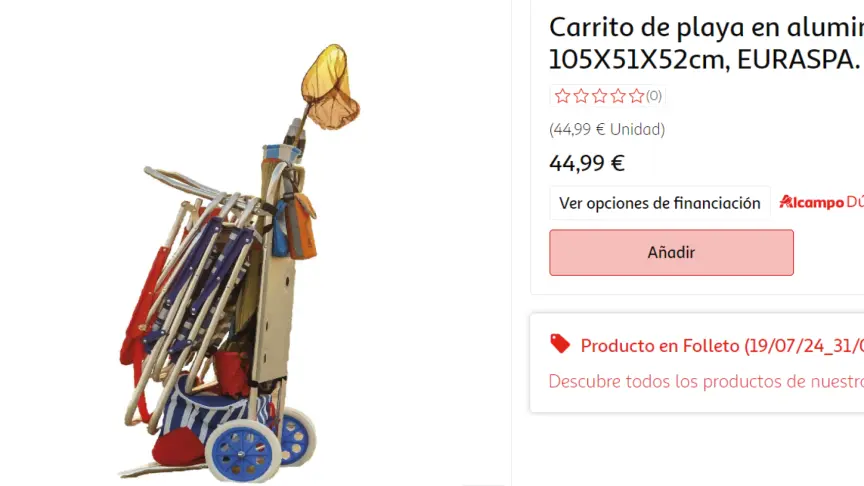The height and width of the screenshot is (486, 864).
Task: Click the orange fishing net in photo
Action: pyautogui.click(x=330, y=86)
